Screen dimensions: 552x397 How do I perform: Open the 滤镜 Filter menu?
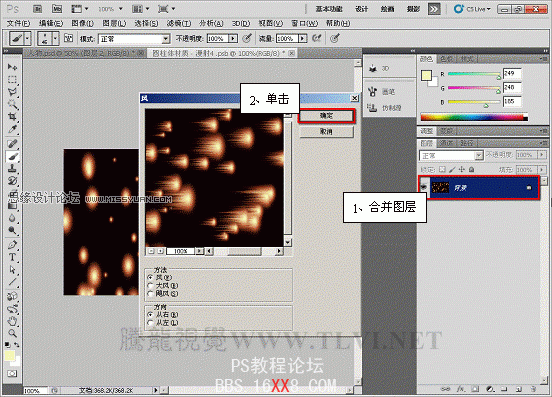coord(178,23)
